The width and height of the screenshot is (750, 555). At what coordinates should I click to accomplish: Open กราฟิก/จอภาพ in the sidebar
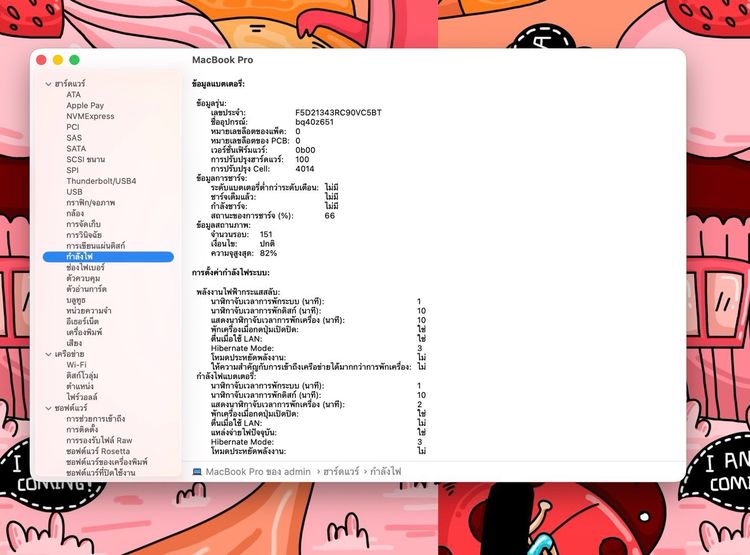click(x=91, y=202)
